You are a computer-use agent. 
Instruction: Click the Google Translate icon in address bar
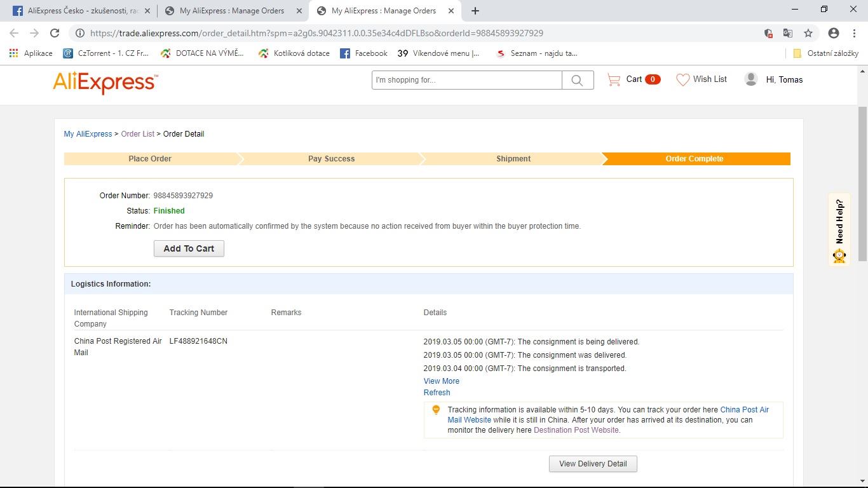point(787,33)
